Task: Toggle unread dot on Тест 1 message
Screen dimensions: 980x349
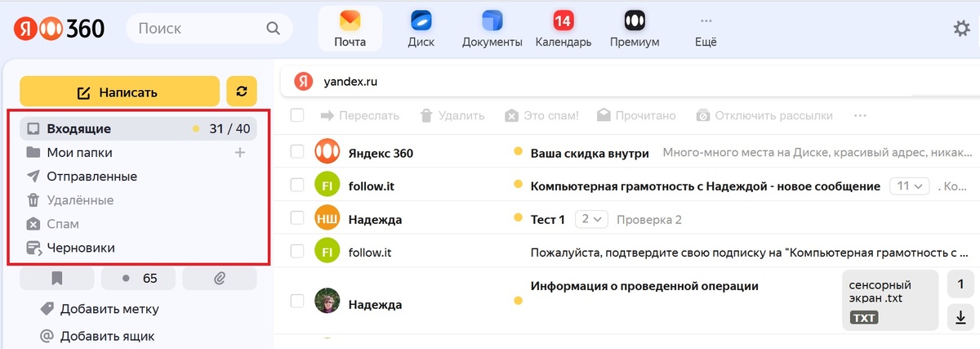Action: point(517,218)
